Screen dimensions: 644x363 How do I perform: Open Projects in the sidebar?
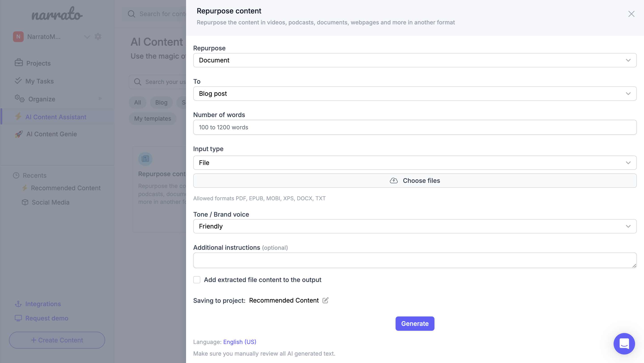click(x=38, y=63)
